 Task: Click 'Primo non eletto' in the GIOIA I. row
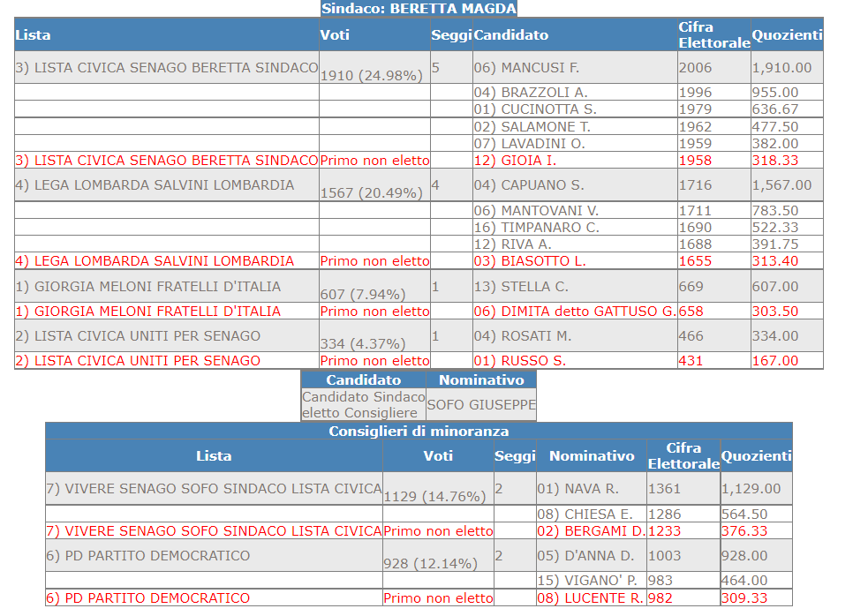[374, 161]
